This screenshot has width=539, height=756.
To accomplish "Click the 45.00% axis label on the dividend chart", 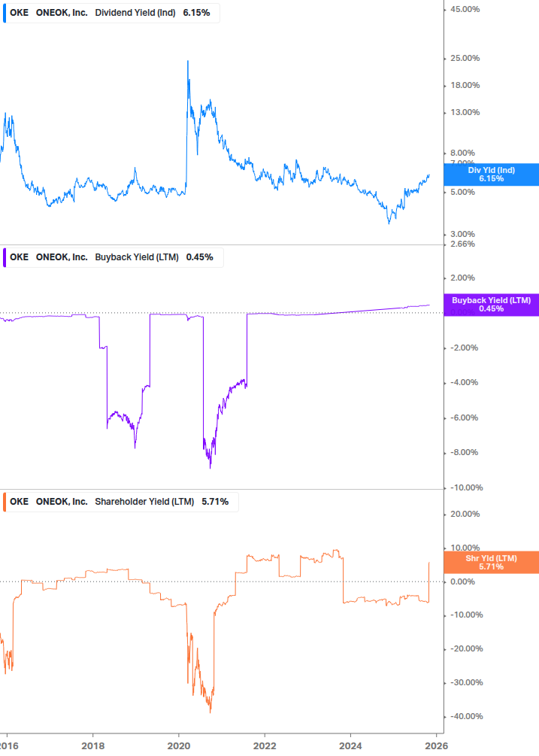I will 465,9.
